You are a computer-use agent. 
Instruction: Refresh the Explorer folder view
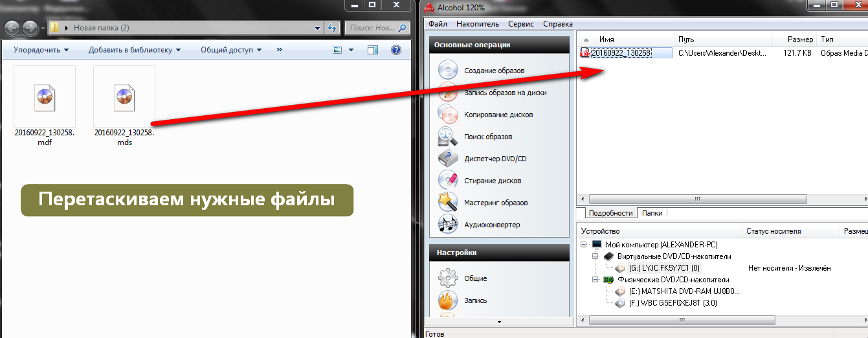333,28
